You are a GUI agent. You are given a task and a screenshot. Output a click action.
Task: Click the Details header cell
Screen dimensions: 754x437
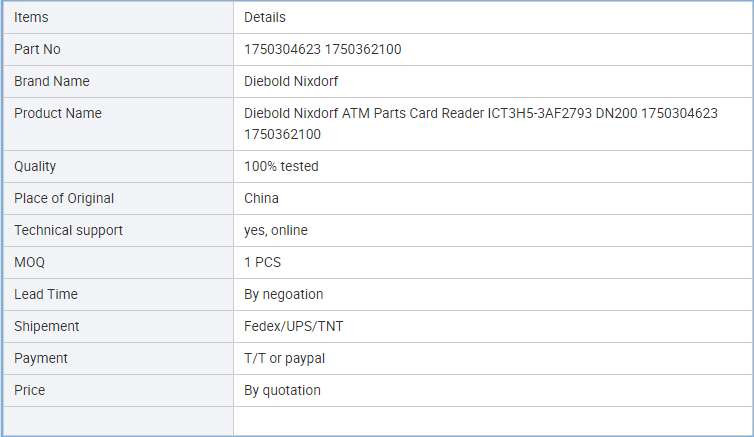coord(493,17)
